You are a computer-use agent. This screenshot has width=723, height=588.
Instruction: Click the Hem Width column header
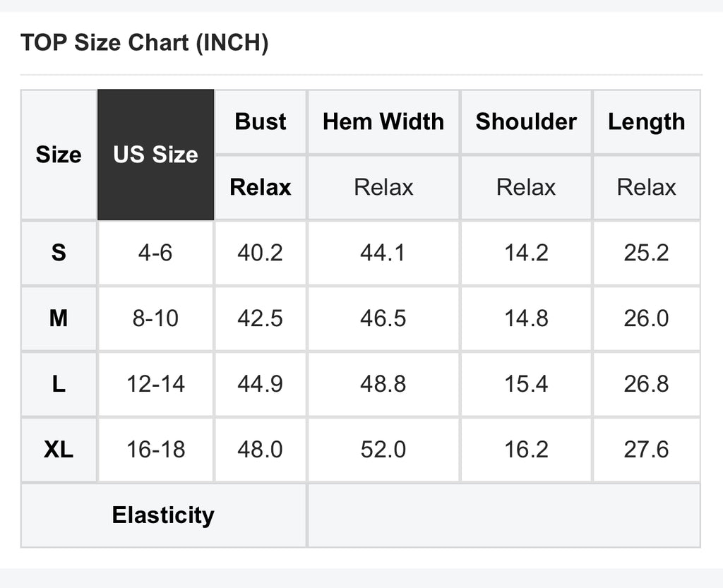pyautogui.click(x=383, y=122)
